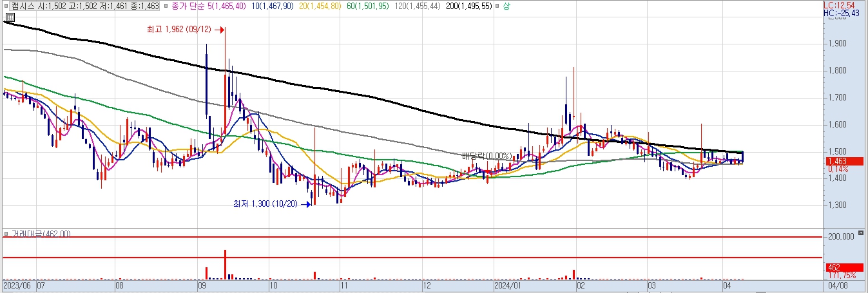
Task: Click the 1,600 price axis label
Action: point(838,125)
